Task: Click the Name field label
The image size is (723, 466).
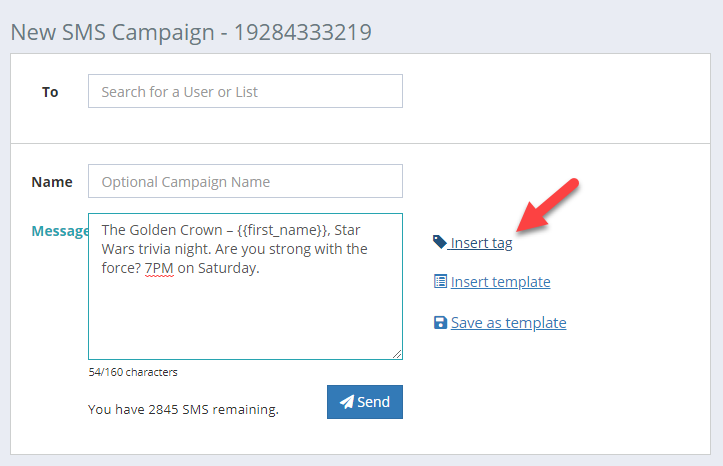Action: pyautogui.click(x=52, y=182)
